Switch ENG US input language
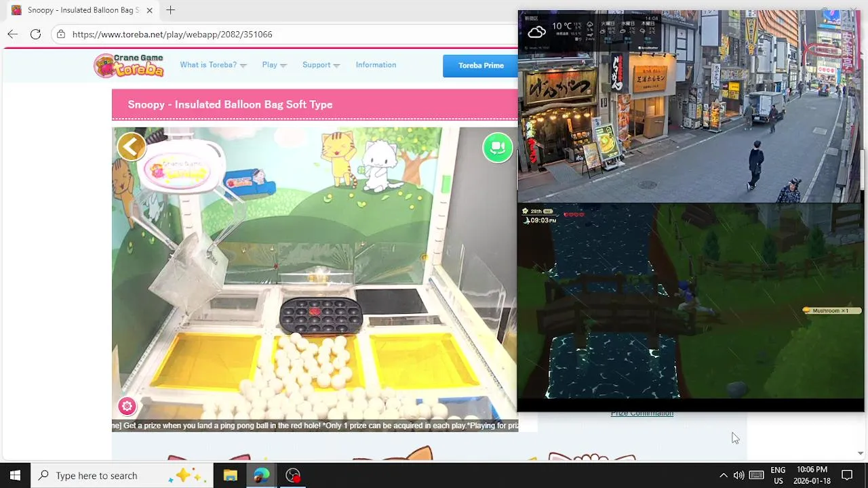 [x=778, y=475]
